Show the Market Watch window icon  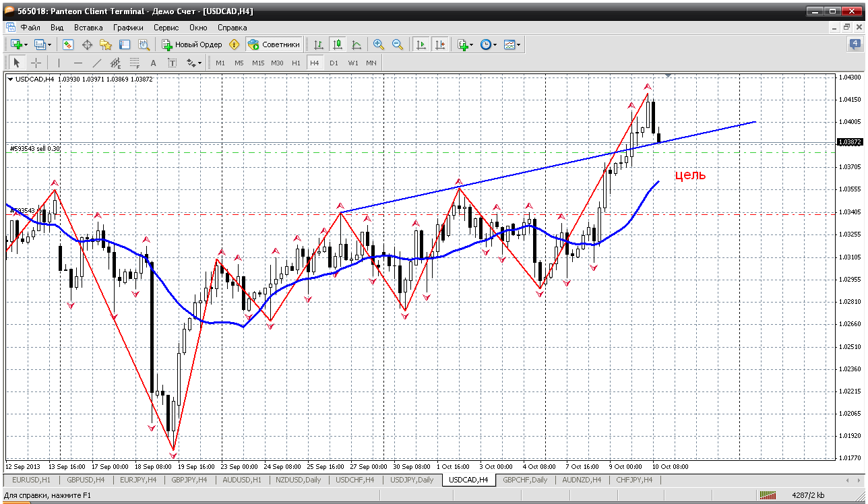pyautogui.click(x=68, y=44)
